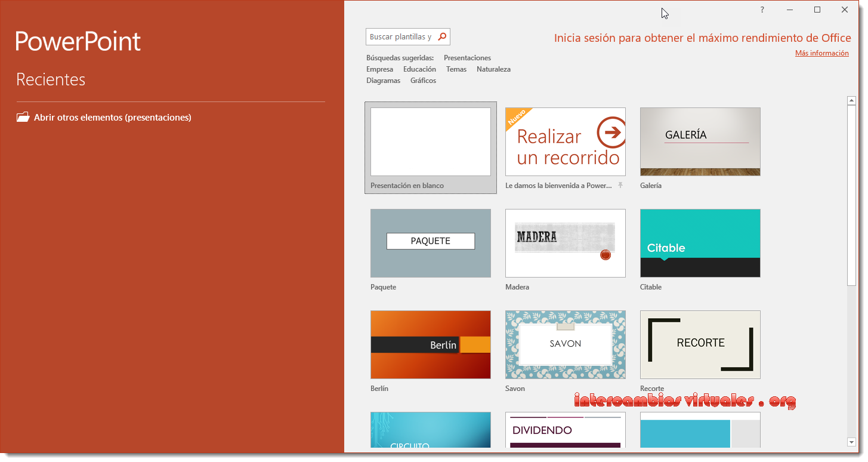Choose the Berlín template thumbnail

pyautogui.click(x=431, y=344)
